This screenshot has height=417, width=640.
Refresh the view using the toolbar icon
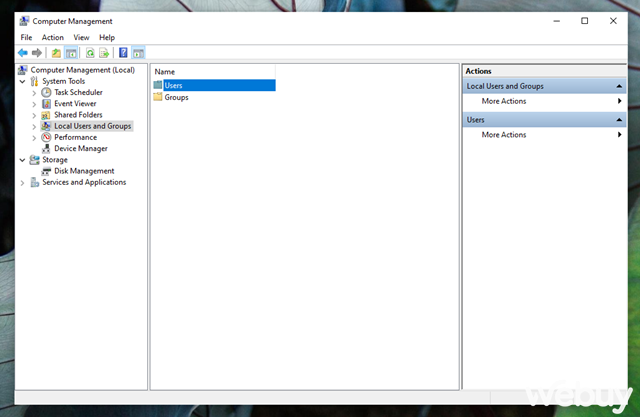pos(90,52)
